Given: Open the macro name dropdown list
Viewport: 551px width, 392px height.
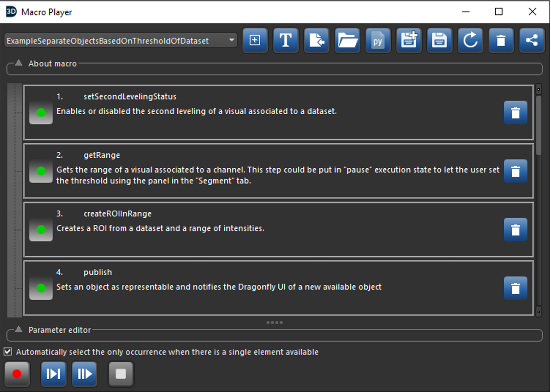Looking at the screenshot, I should 231,40.
